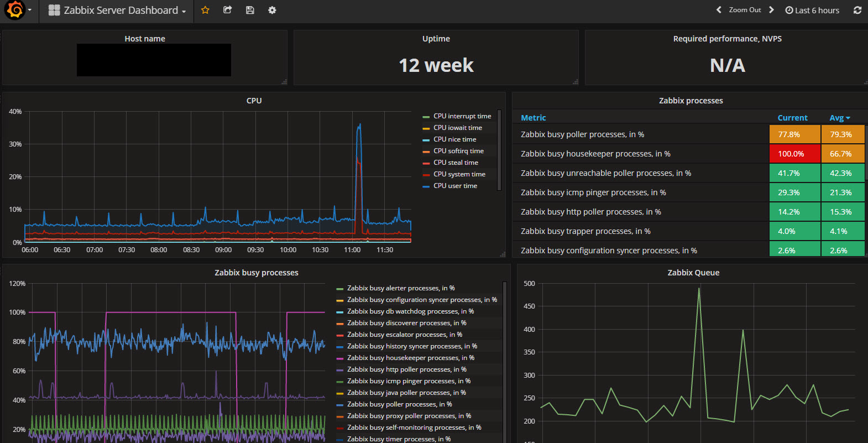
Task: Save dashboard with floppy disk icon
Action: pyautogui.click(x=250, y=10)
